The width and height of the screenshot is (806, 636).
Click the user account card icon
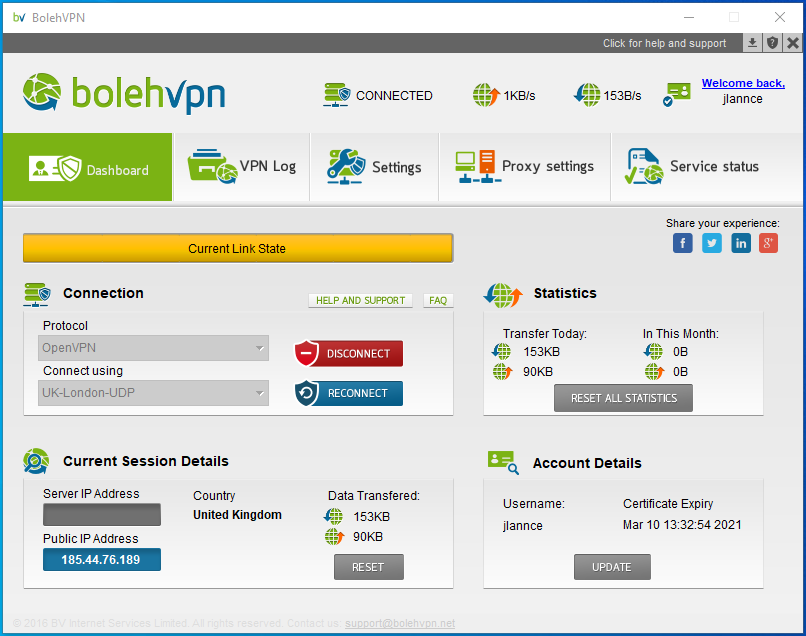pyautogui.click(x=676, y=94)
